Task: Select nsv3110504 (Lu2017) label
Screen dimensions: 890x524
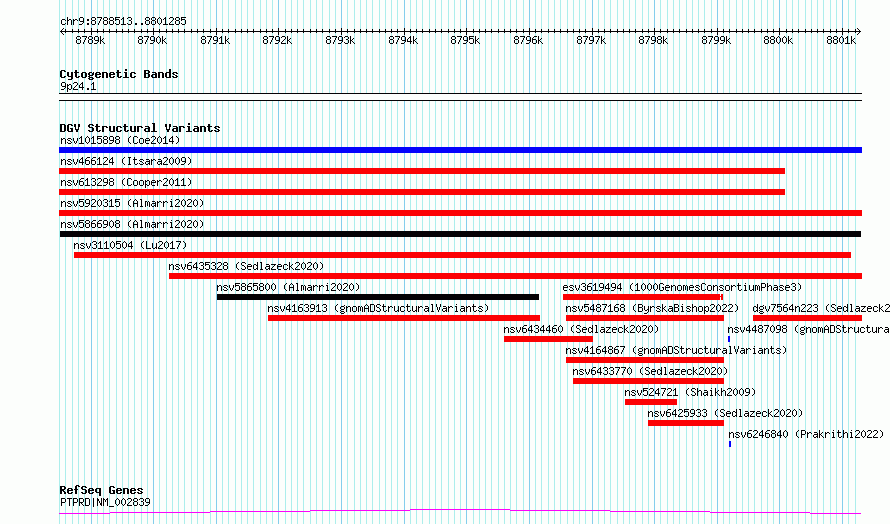Action: [x=130, y=245]
